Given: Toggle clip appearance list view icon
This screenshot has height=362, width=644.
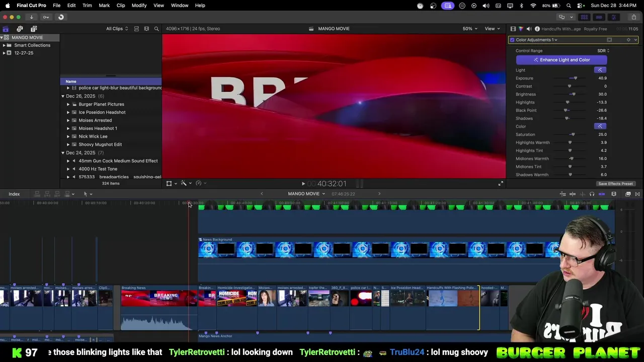Looking at the screenshot, I should pyautogui.click(x=136, y=29).
